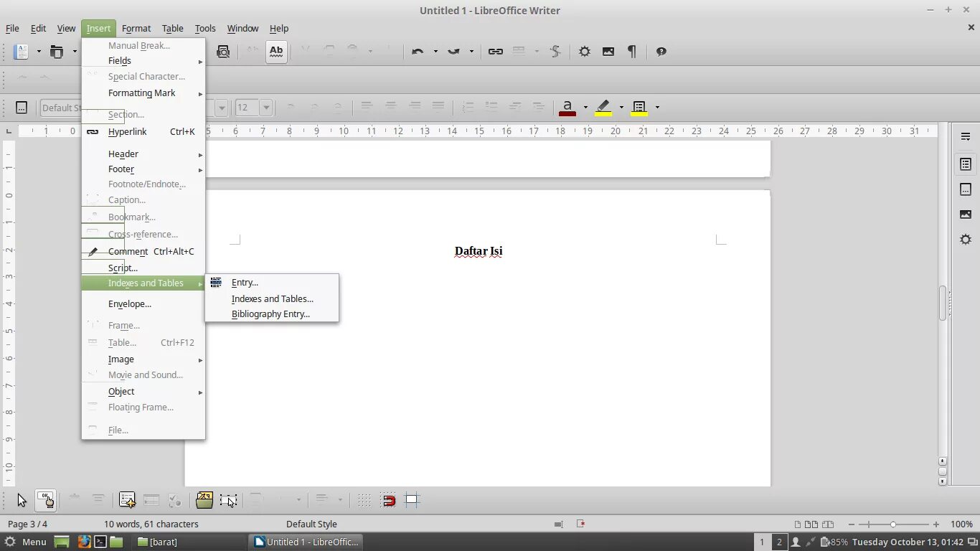Open the Format menu
This screenshot has height=551, width=980.
pos(136,29)
